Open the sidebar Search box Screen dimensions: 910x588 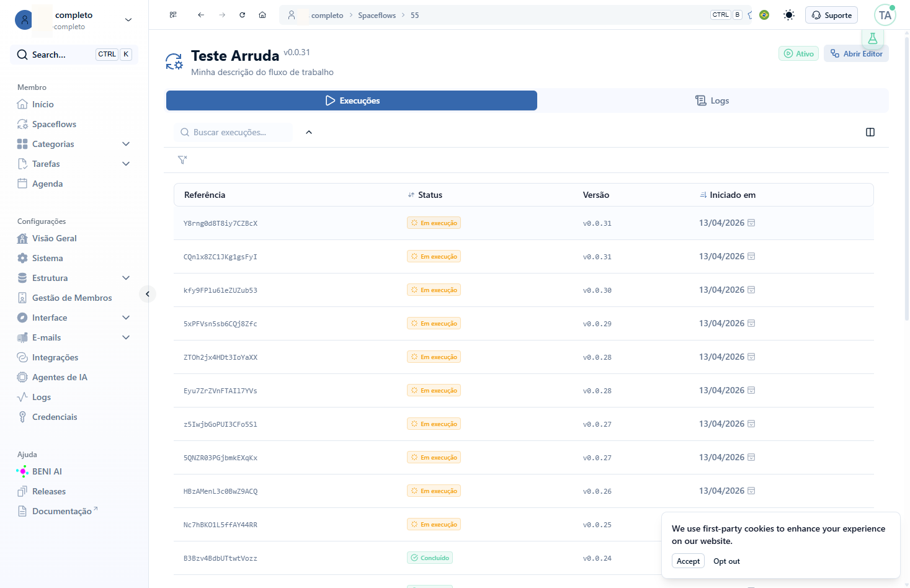pyautogui.click(x=74, y=55)
